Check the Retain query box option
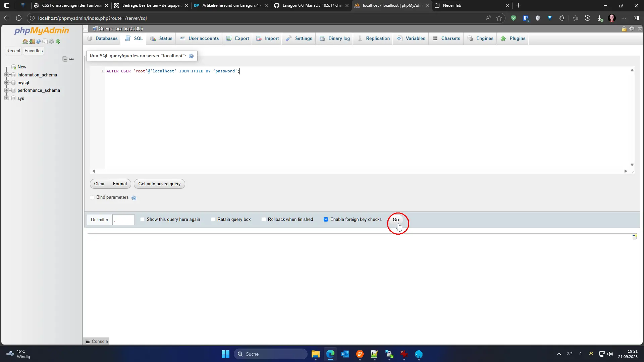The image size is (644, 362). (x=213, y=220)
